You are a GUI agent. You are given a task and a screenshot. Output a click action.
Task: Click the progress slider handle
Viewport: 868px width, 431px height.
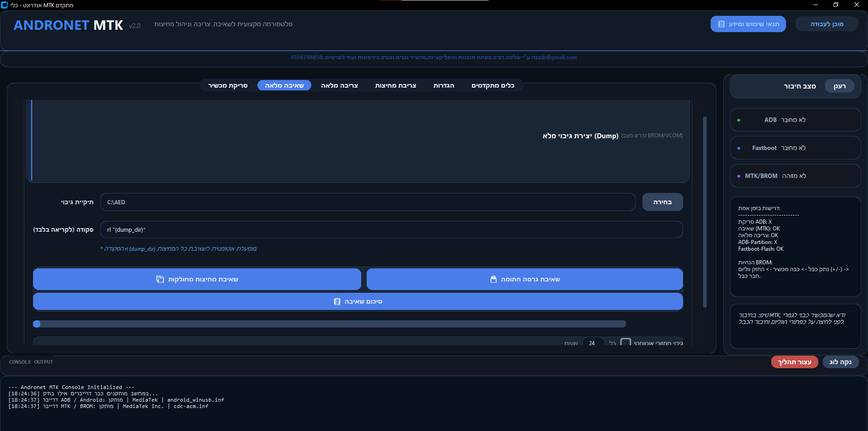37,324
